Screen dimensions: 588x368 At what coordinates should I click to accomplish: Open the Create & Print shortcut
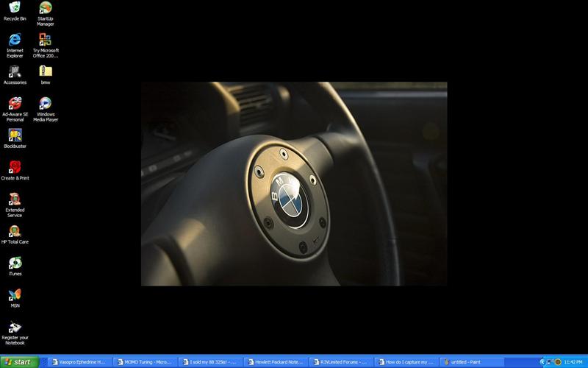click(x=15, y=167)
